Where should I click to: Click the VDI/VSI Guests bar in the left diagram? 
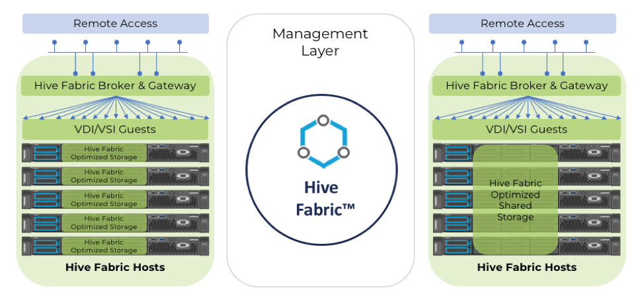[x=116, y=130]
